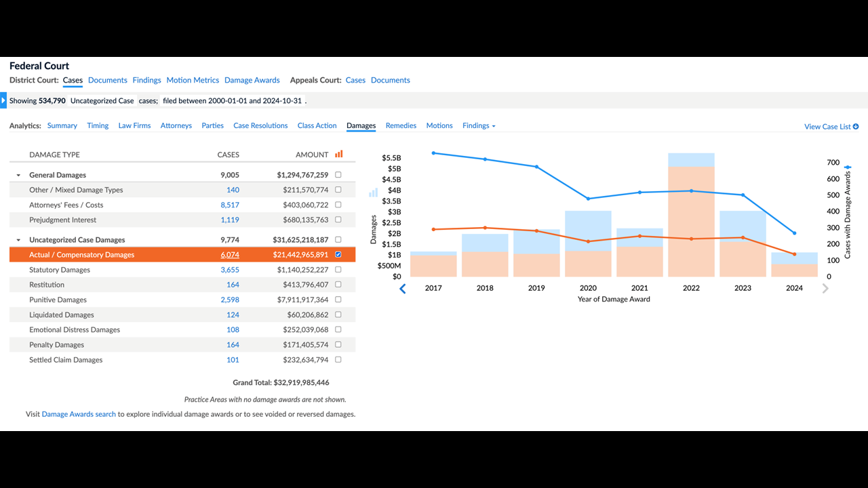Click the Uncategorized Case filter tag
The image size is (868, 488).
102,100
